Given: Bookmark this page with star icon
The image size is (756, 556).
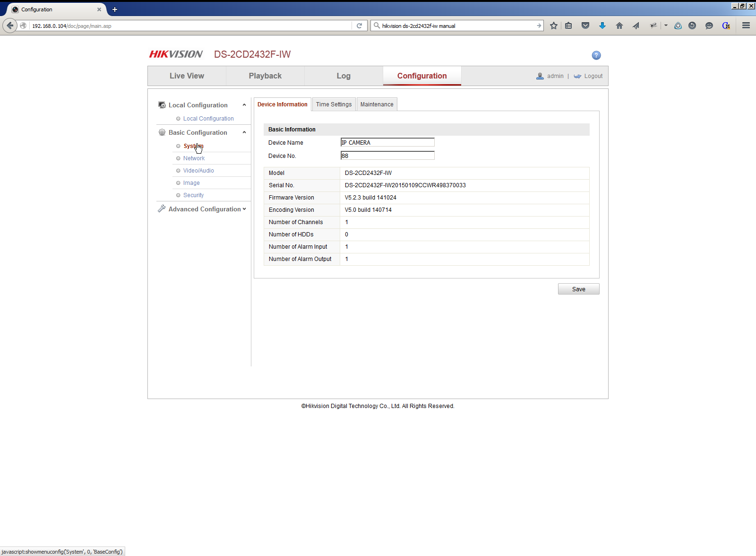Looking at the screenshot, I should coord(554,26).
